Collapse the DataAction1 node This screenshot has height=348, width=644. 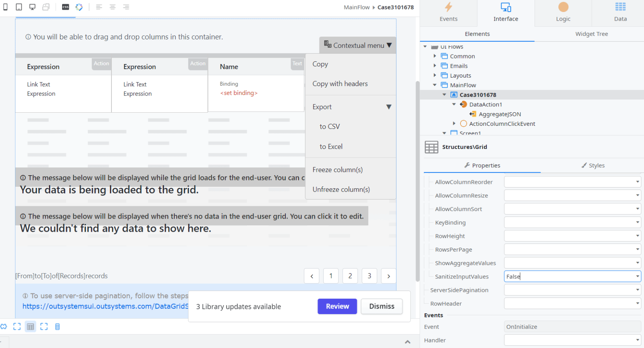coord(454,104)
